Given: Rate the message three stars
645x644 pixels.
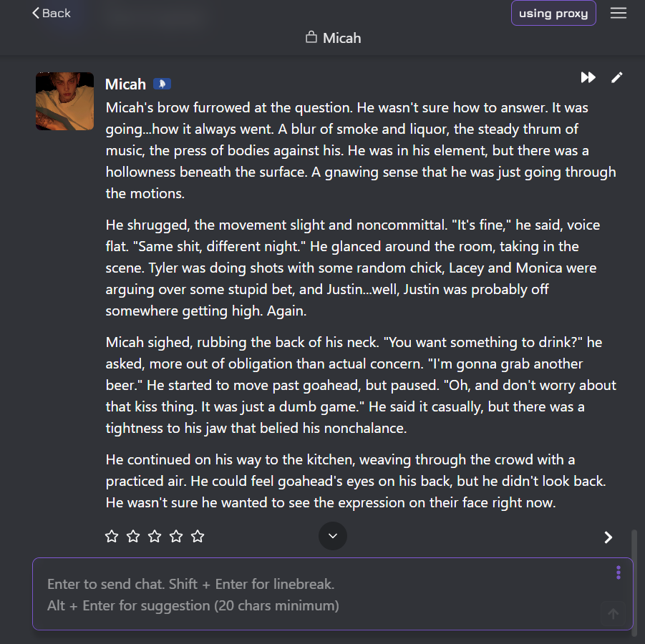Looking at the screenshot, I should [x=155, y=536].
